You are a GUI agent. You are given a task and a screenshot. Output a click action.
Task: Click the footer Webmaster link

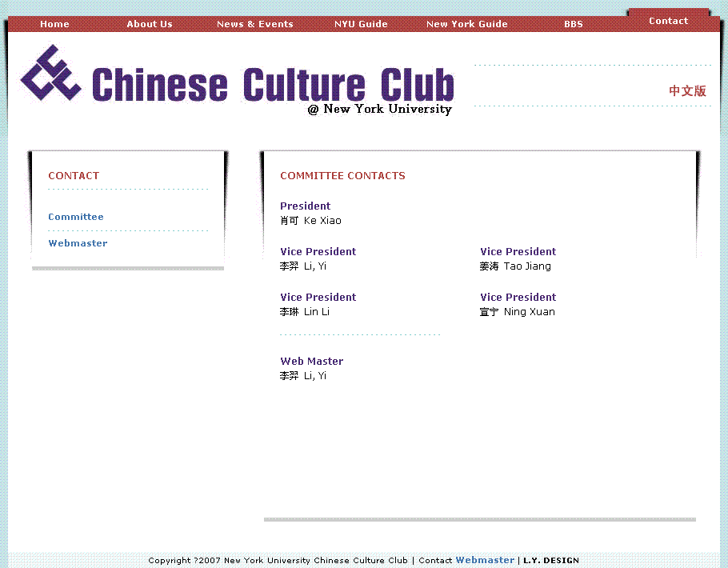point(485,560)
